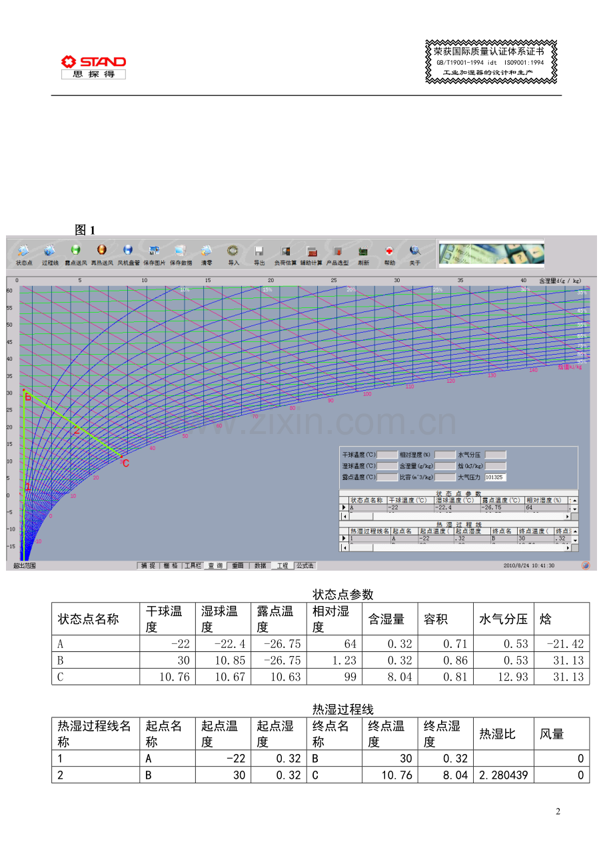
Task: Click the 比容 specific volume input field
Action: [x=445, y=477]
